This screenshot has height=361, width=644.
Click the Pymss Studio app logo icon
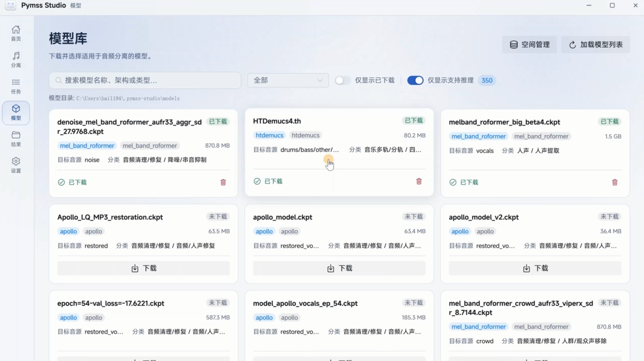click(10, 5)
